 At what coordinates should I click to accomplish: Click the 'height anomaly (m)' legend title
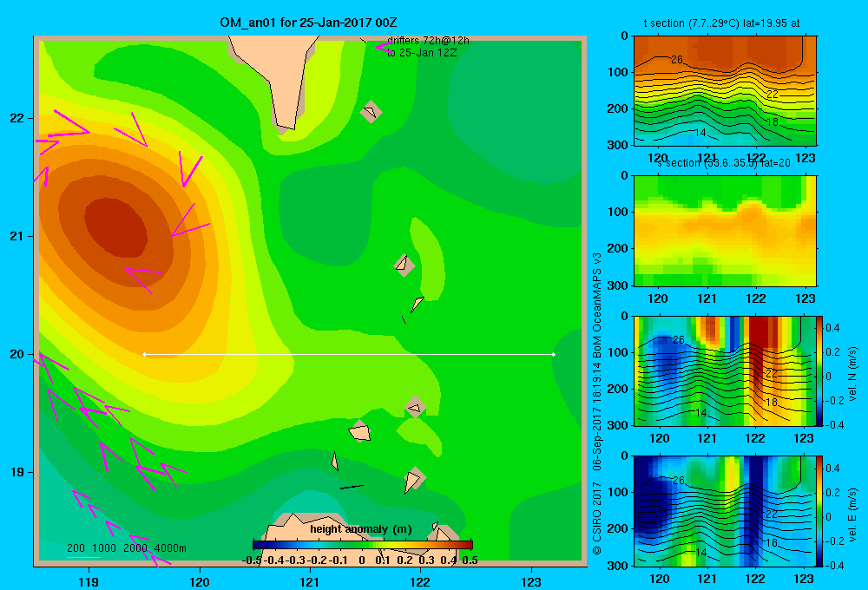tap(361, 529)
